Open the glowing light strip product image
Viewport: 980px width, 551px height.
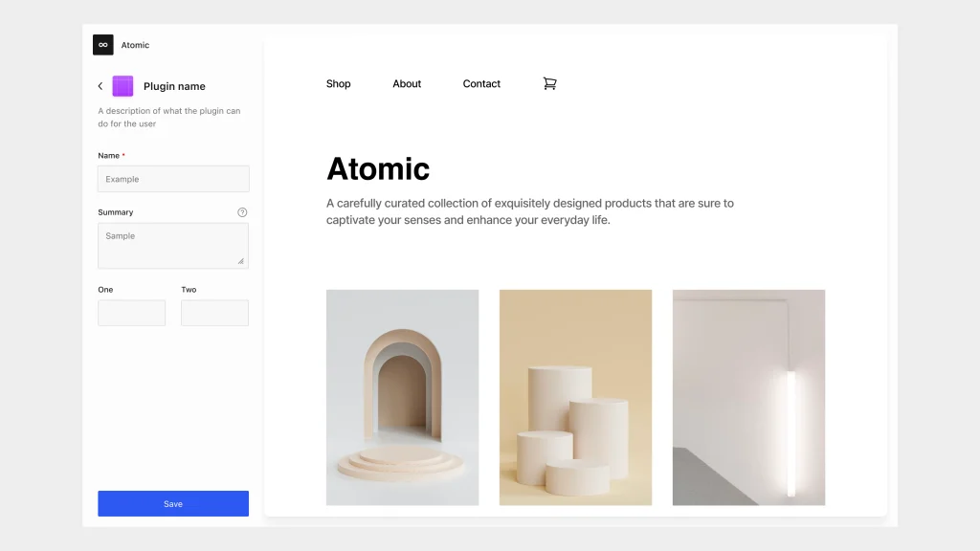[x=748, y=397]
